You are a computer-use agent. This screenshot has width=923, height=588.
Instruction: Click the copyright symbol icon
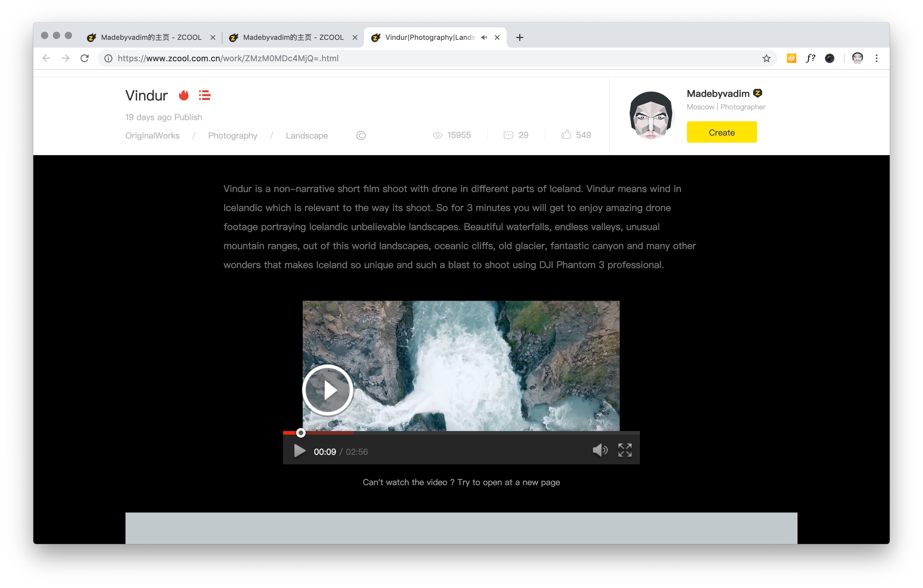(x=361, y=136)
